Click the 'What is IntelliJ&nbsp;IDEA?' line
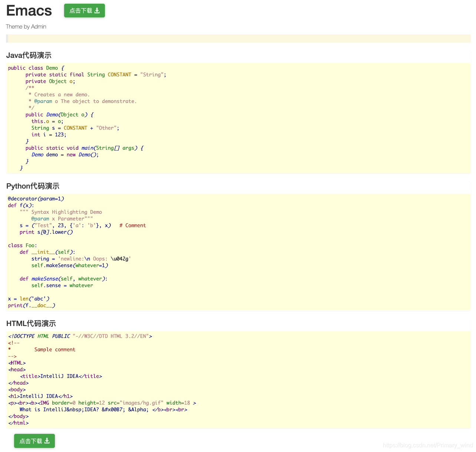This screenshot has width=476, height=452. click(103, 410)
